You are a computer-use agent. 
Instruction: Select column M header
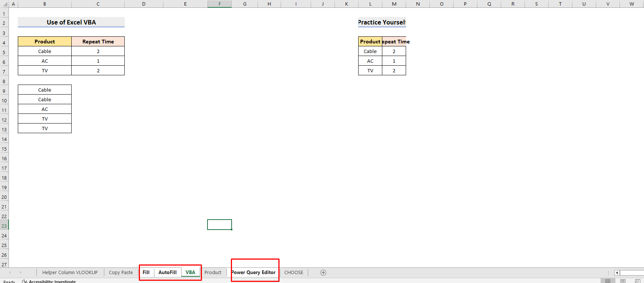pos(394,4)
